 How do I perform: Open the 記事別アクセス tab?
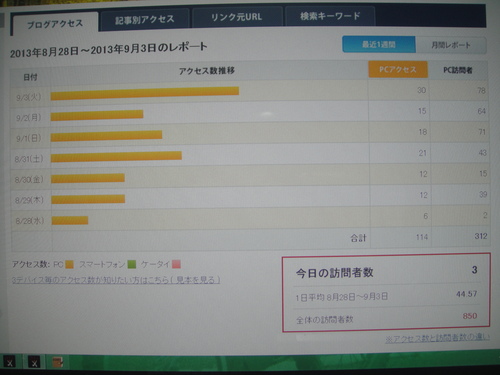point(145,19)
